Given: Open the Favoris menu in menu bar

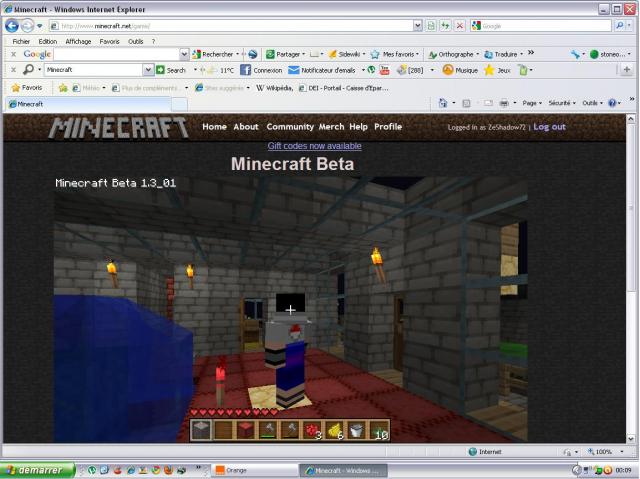Looking at the screenshot, I should [x=109, y=41].
